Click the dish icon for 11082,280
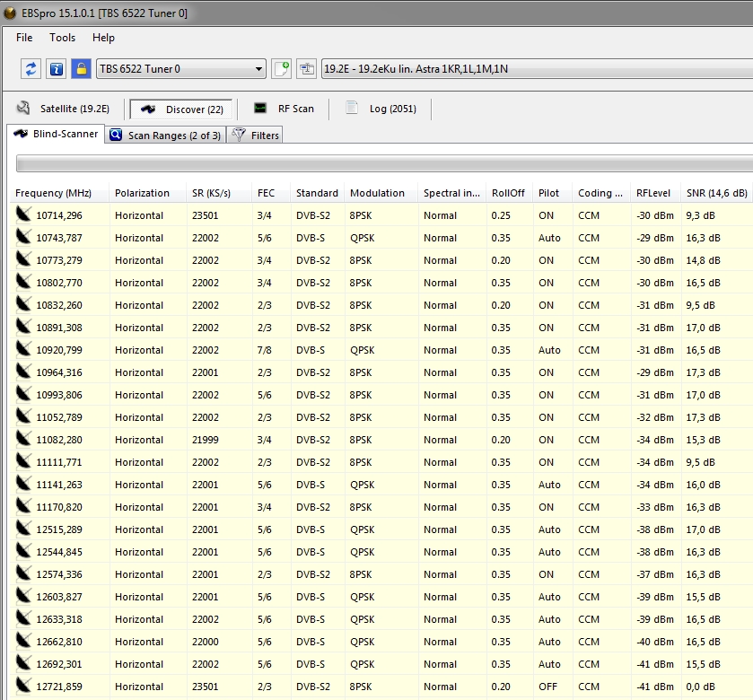The width and height of the screenshot is (753, 700). coord(23,439)
